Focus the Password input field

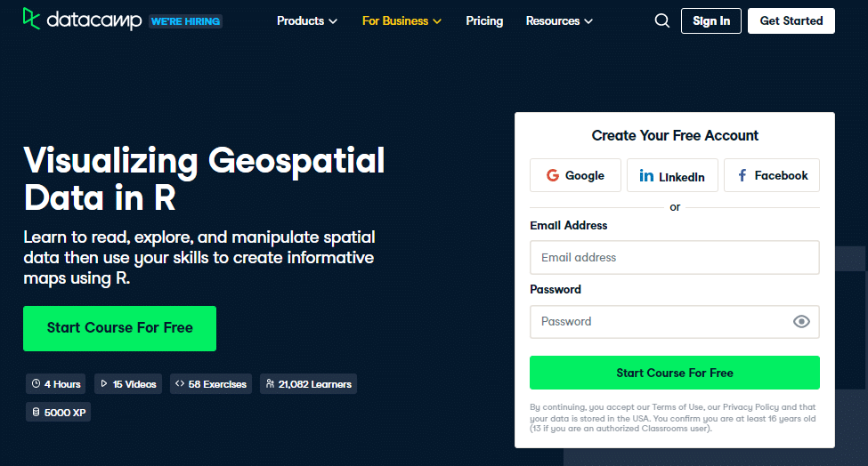(675, 322)
